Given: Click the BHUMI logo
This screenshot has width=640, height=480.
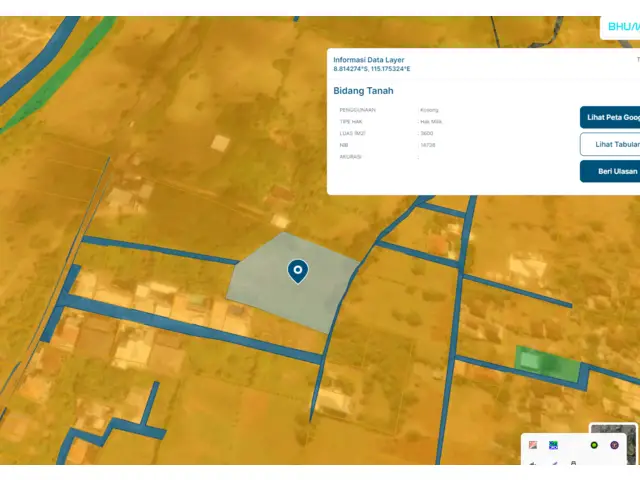Looking at the screenshot, I should [x=621, y=27].
